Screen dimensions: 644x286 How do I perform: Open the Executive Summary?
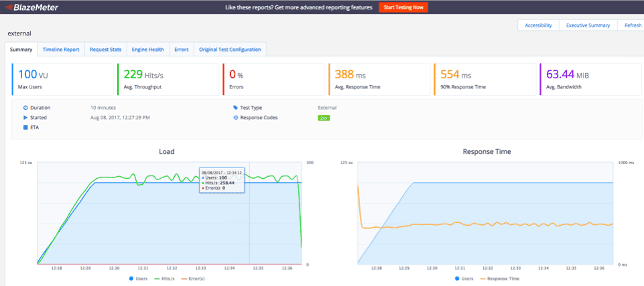click(588, 25)
